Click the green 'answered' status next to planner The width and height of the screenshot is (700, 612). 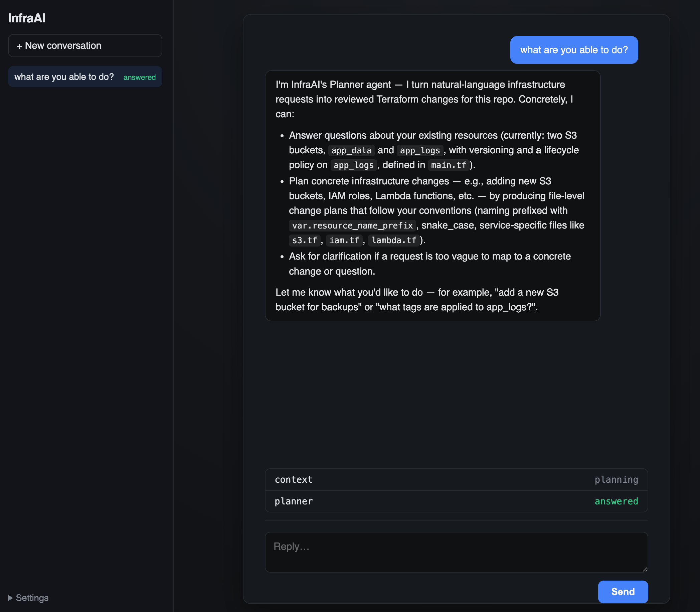(x=616, y=501)
